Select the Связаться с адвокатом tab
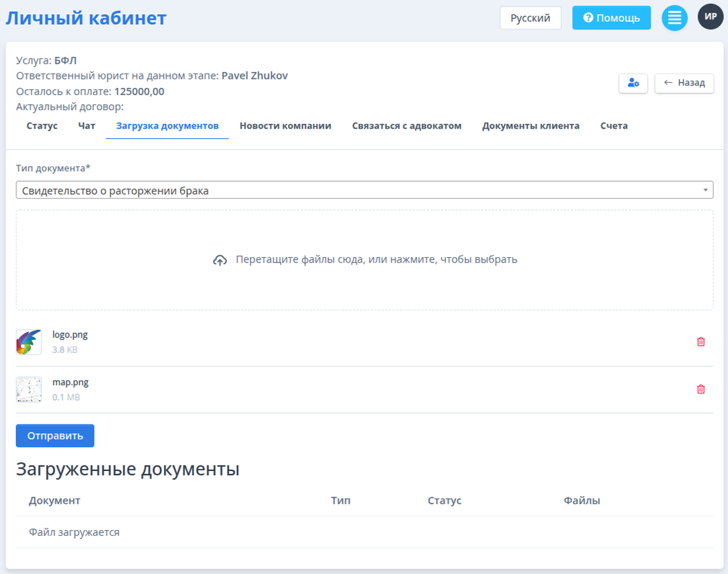 407,126
